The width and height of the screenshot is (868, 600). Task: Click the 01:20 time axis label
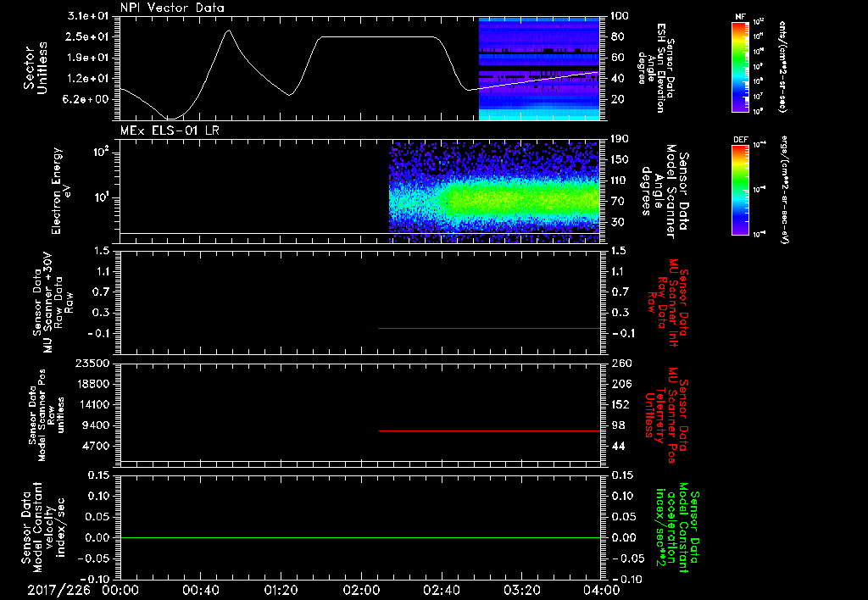click(x=281, y=590)
